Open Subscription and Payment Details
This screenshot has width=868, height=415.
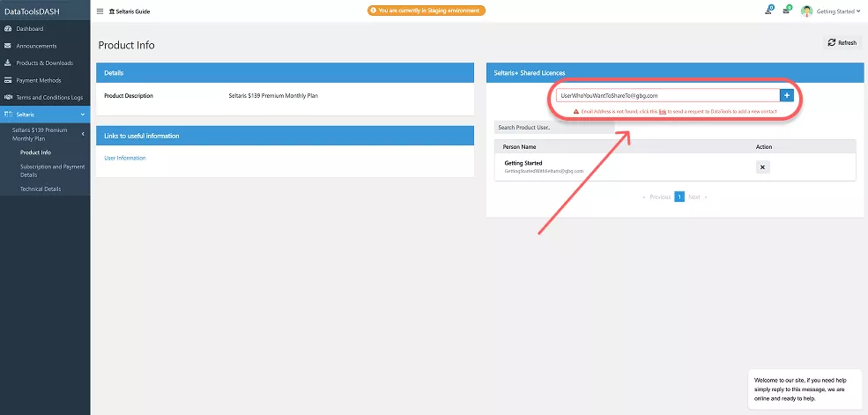coord(52,170)
